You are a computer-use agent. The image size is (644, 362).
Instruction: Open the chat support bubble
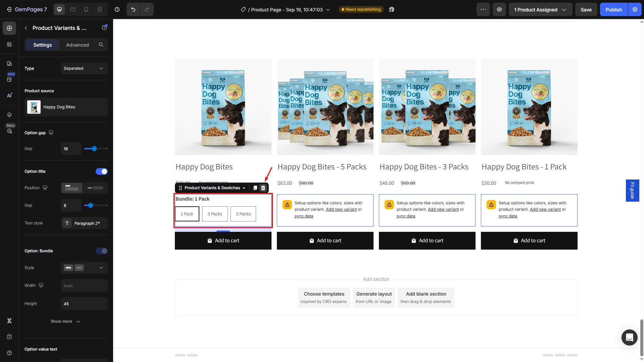pos(629,337)
